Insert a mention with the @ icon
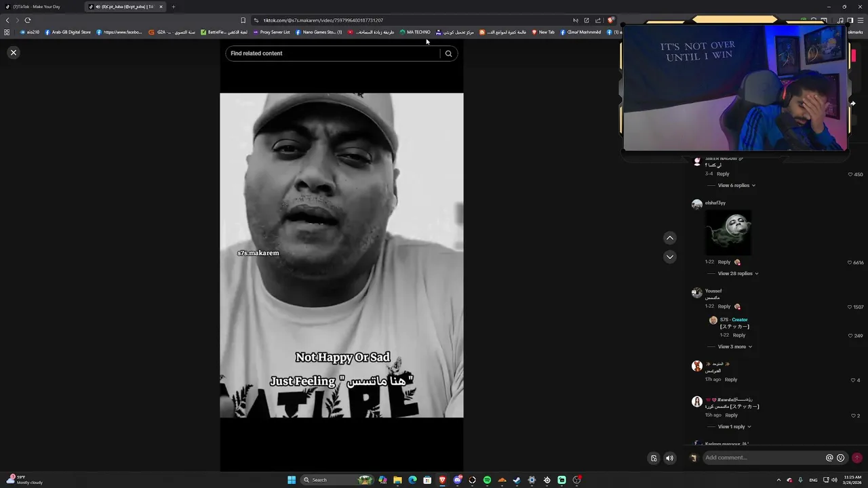The width and height of the screenshot is (868, 488). pyautogui.click(x=829, y=458)
